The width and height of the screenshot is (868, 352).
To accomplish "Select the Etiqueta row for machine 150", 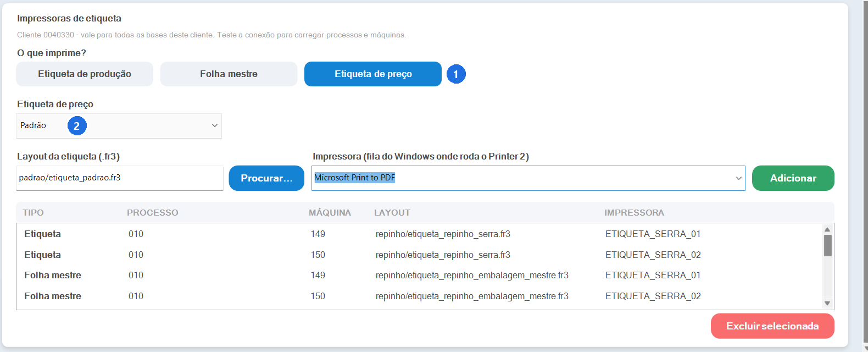I will [419, 255].
